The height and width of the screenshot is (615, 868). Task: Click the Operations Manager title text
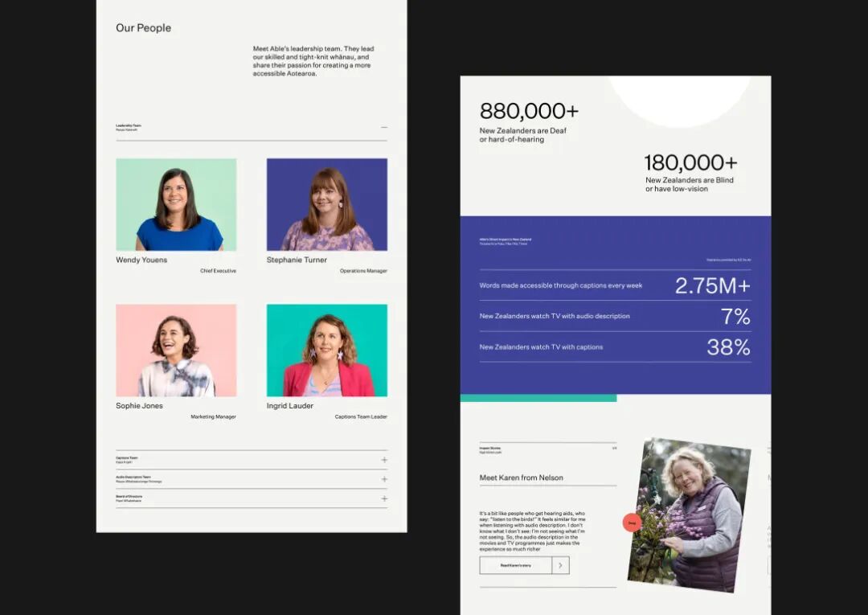(x=364, y=271)
